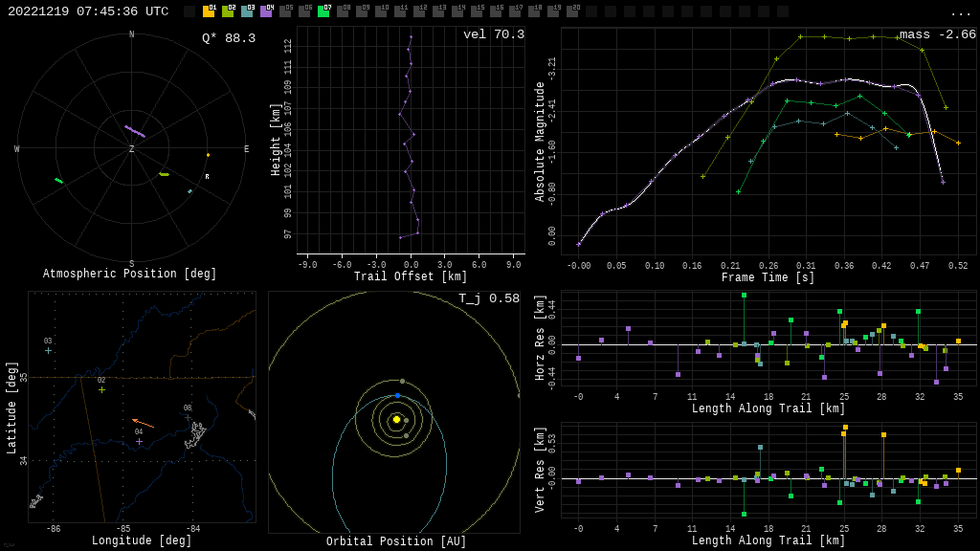Click the zenith Z marker in sky plot
Viewport: 980px width, 551px height.
(x=132, y=149)
